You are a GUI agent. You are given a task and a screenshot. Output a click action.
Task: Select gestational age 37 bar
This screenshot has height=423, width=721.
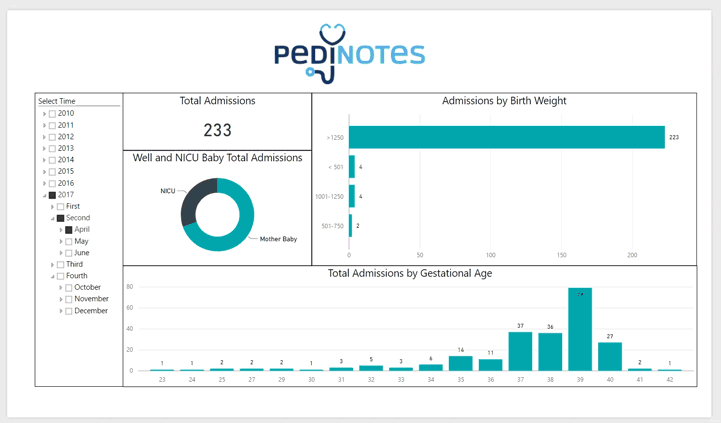coord(520,351)
